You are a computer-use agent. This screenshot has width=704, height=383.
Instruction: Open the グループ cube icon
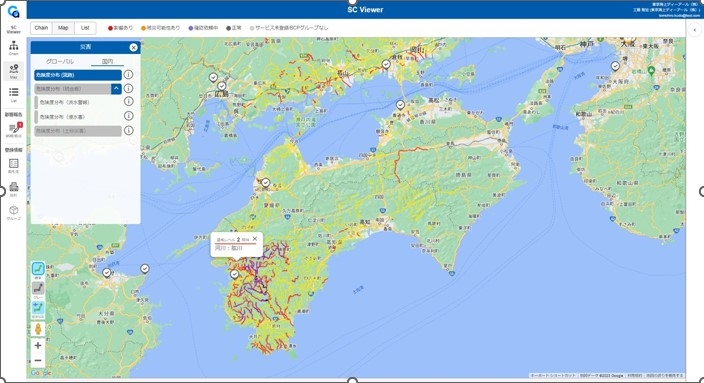pos(14,212)
